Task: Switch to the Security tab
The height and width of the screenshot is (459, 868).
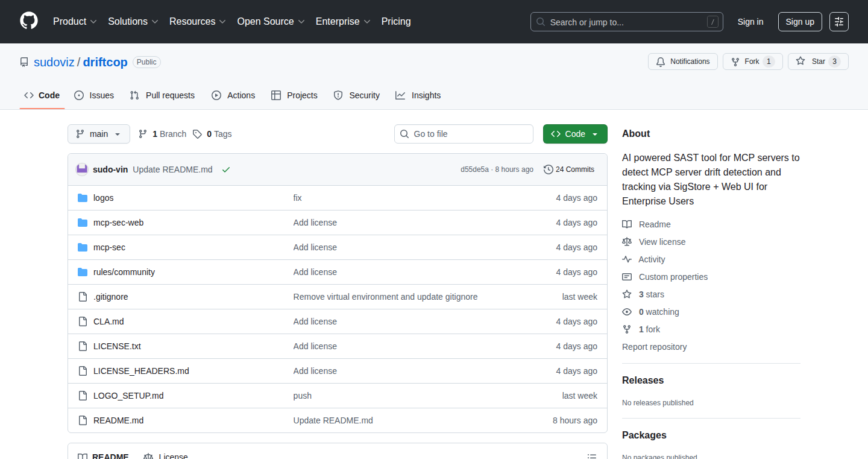Action: 357,95
